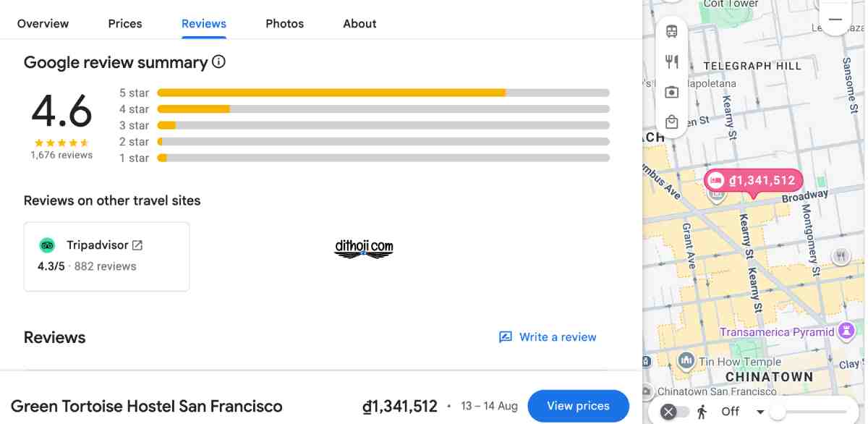Click the Write a review link
The width and height of the screenshot is (868, 424).
pos(548,337)
